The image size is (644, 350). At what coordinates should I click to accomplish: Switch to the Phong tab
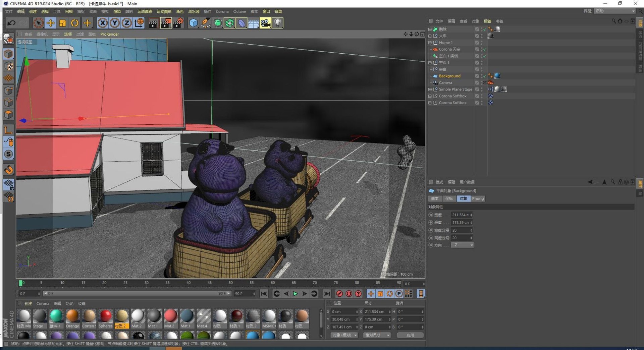point(478,199)
